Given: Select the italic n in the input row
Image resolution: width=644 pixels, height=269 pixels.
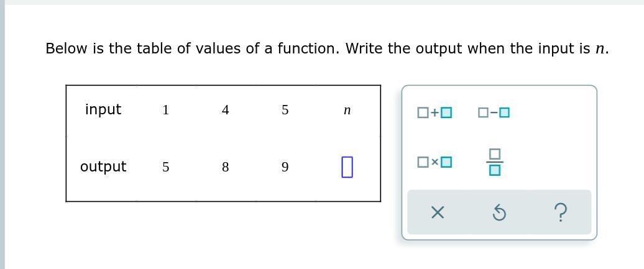Looking at the screenshot, I should [347, 111].
